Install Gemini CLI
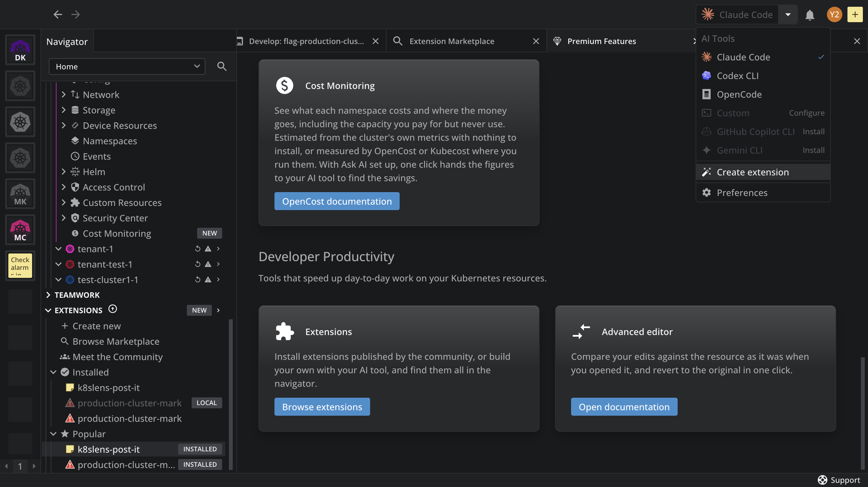868x487 pixels. pyautogui.click(x=813, y=150)
